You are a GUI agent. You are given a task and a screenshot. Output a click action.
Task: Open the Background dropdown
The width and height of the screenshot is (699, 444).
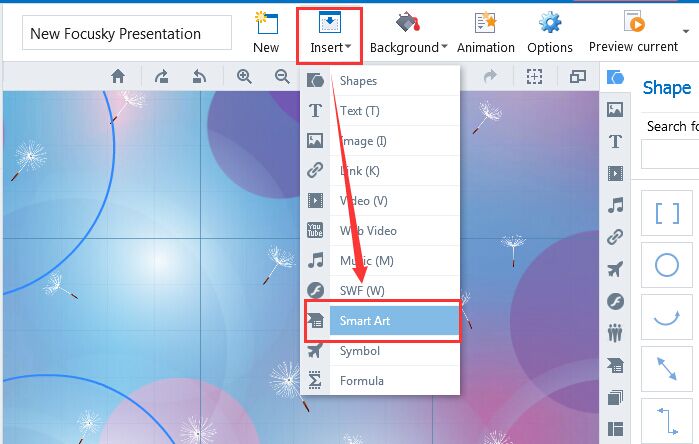click(408, 33)
